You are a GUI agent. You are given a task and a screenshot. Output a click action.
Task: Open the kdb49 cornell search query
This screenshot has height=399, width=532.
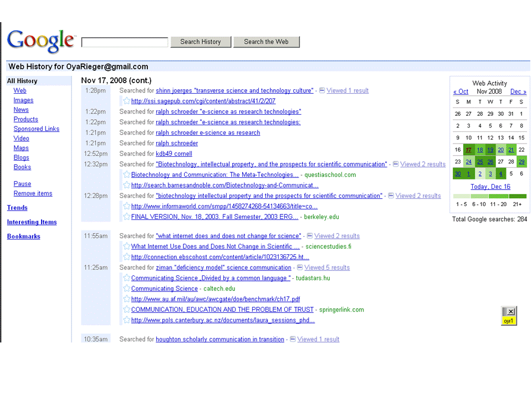click(x=174, y=154)
